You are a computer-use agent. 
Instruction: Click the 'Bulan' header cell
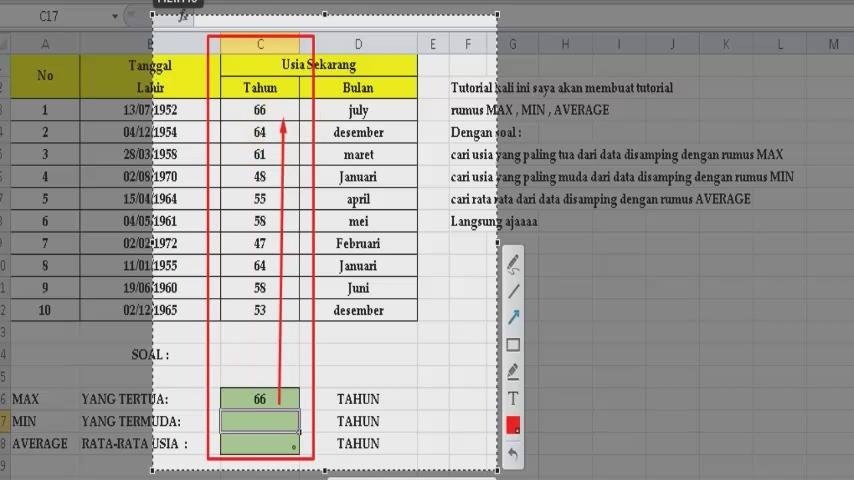click(358, 88)
